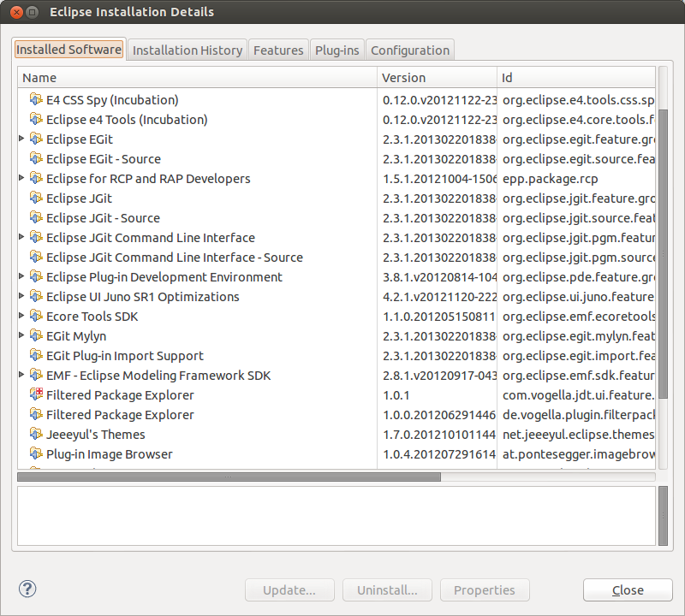This screenshot has width=685, height=616.
Task: Expand EMF - Eclipse Modeling Framework SDK node
Action: click(x=21, y=374)
